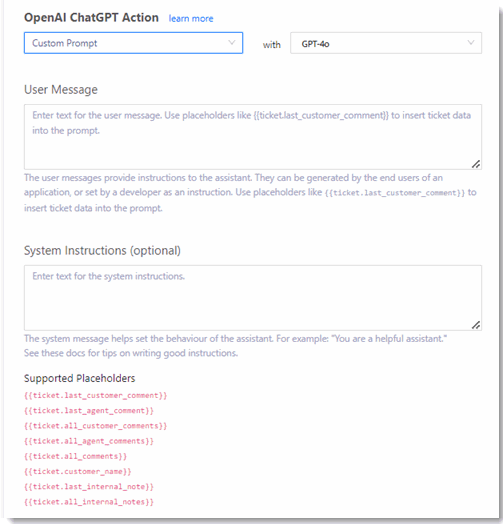Click the {{ticket.all_customer_comments}} placeholder

(x=95, y=426)
